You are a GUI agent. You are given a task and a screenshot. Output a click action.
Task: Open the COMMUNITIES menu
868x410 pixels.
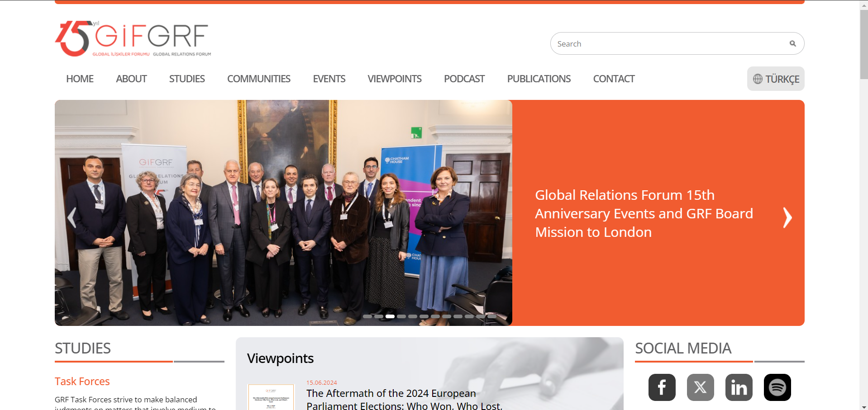point(259,79)
